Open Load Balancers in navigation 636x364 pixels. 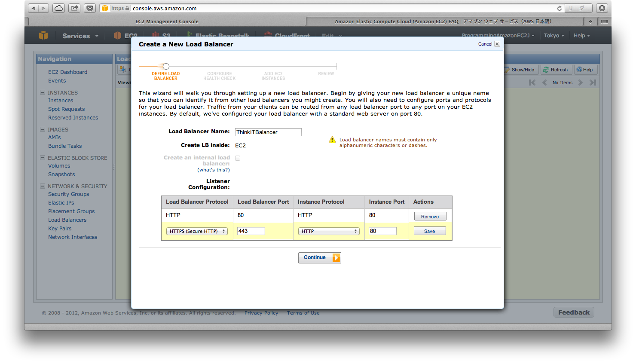click(x=67, y=220)
